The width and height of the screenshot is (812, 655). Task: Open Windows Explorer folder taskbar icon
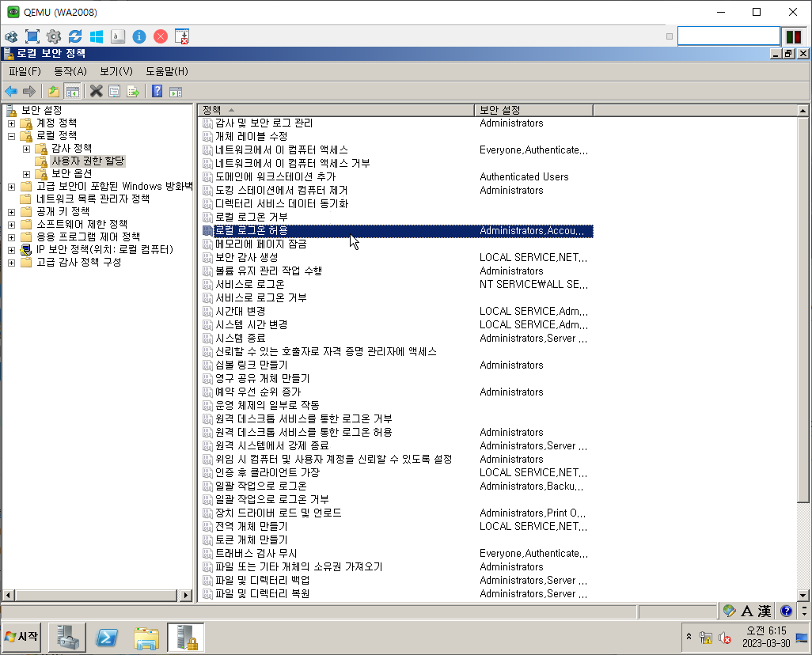coord(146,638)
